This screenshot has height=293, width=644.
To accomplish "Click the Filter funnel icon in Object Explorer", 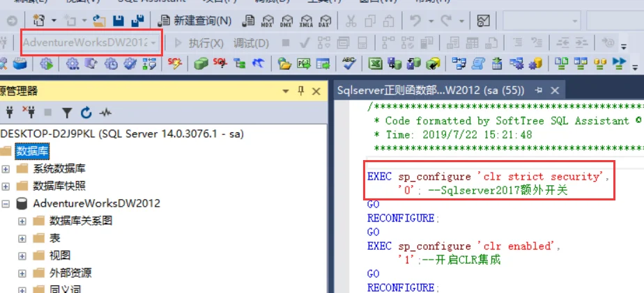I will click(x=67, y=113).
